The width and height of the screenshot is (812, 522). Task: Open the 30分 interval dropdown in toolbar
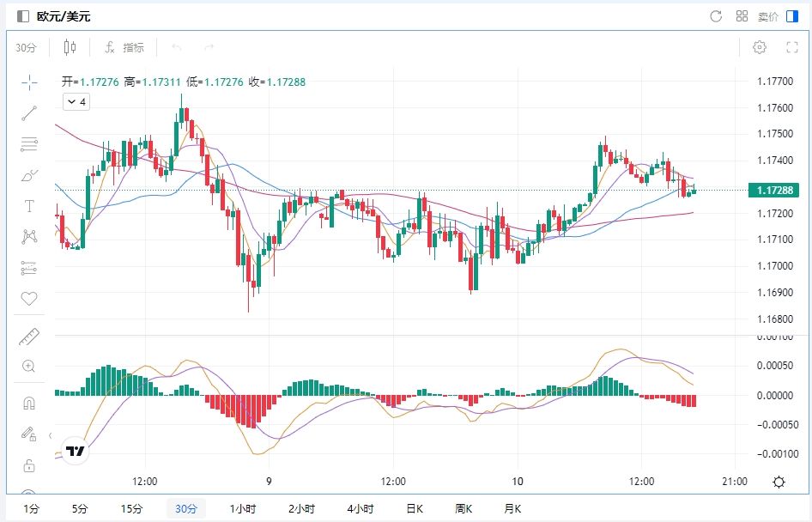(x=26, y=47)
